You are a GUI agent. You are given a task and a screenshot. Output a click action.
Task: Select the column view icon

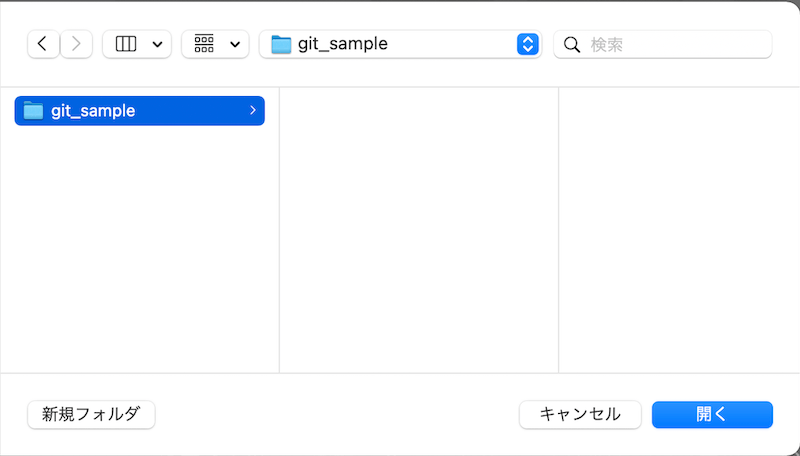coord(126,44)
